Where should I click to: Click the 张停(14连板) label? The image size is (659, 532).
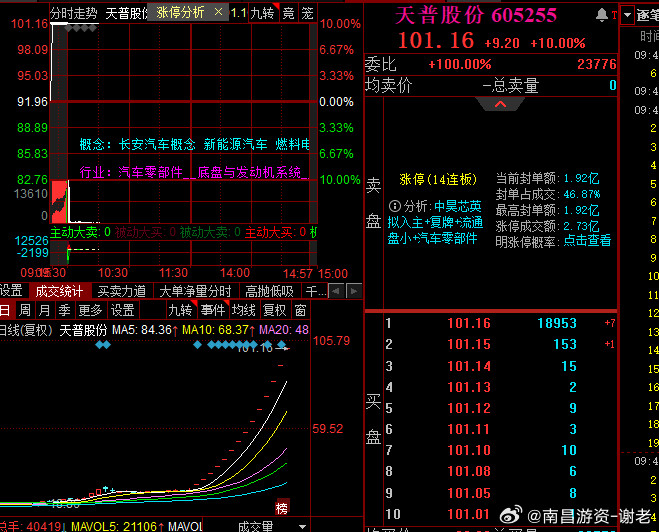click(x=438, y=179)
